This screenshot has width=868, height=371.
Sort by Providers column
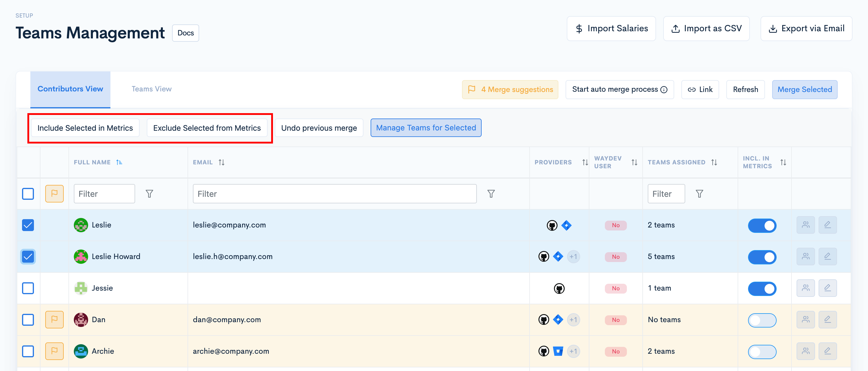(585, 162)
